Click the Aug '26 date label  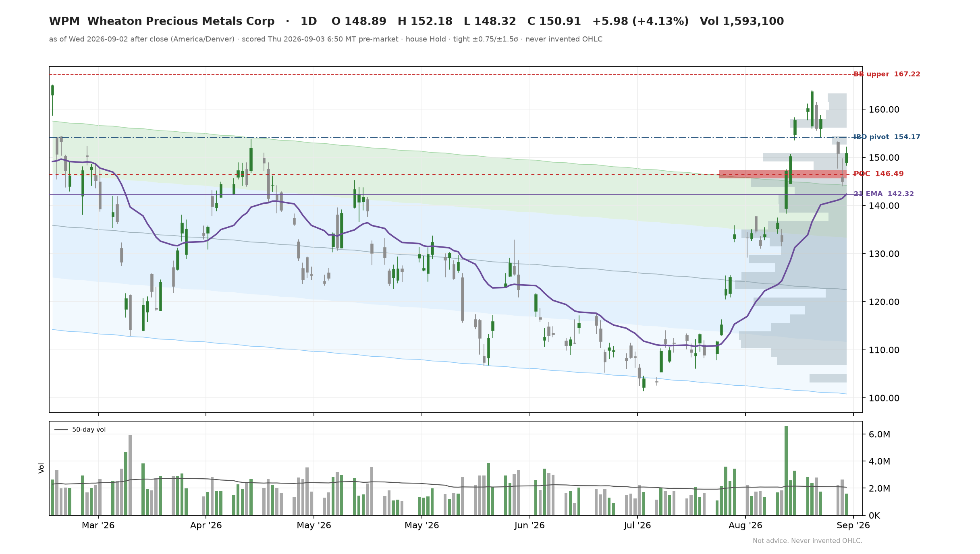745,525
